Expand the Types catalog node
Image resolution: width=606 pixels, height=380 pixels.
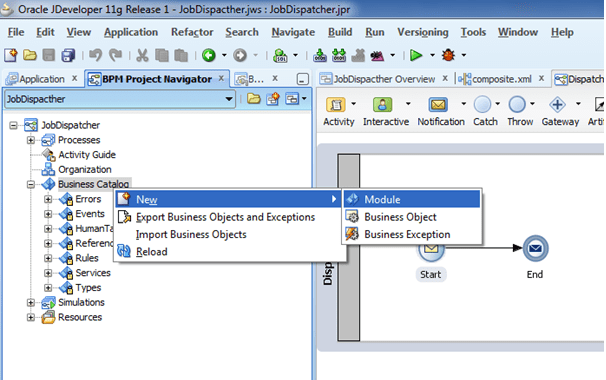point(48,288)
